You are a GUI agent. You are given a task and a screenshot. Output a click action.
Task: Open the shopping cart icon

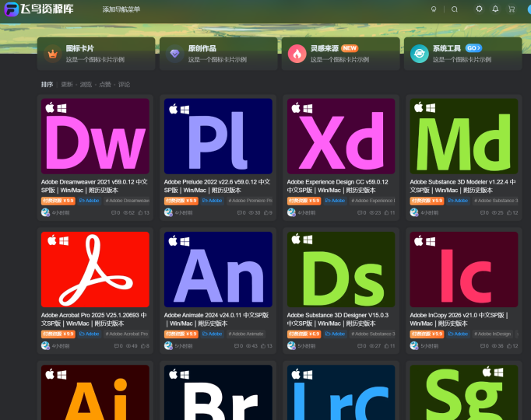512,9
